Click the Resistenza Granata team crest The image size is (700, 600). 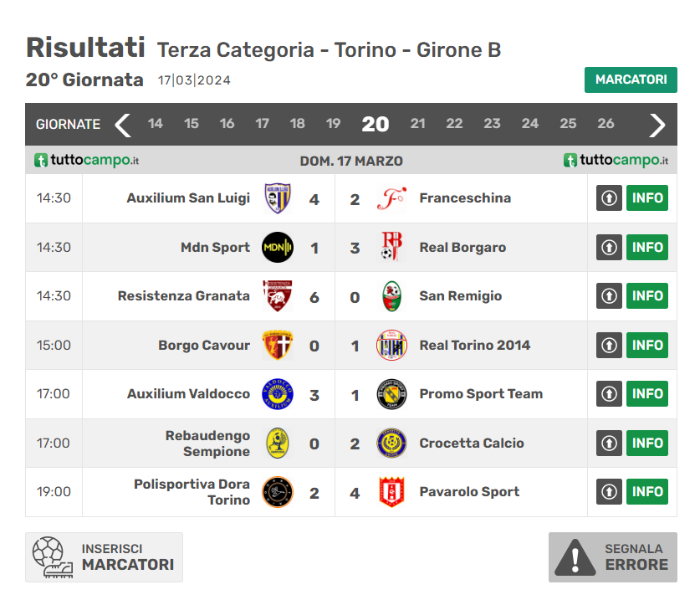pyautogui.click(x=277, y=296)
